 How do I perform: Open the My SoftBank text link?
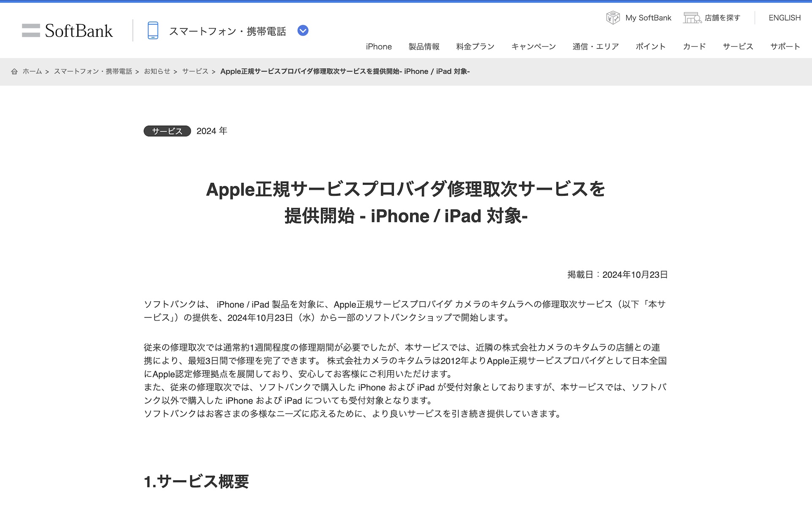(x=648, y=18)
